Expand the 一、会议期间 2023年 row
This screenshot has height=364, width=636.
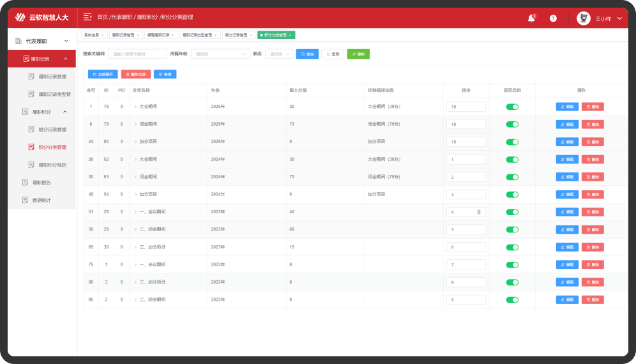135,211
